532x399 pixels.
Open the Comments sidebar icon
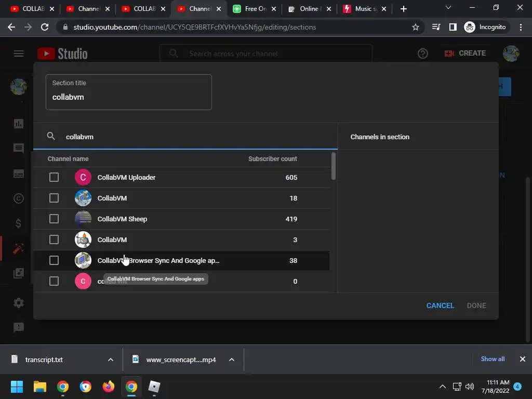point(19,148)
